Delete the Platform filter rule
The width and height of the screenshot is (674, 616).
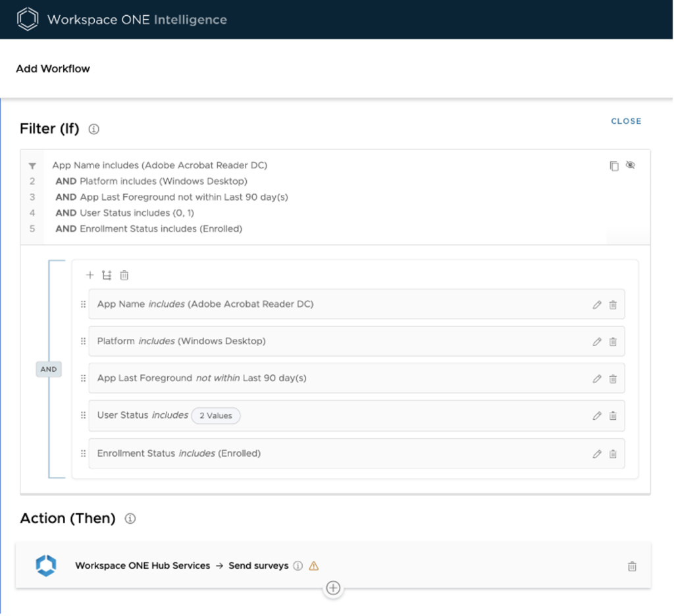[x=613, y=342]
